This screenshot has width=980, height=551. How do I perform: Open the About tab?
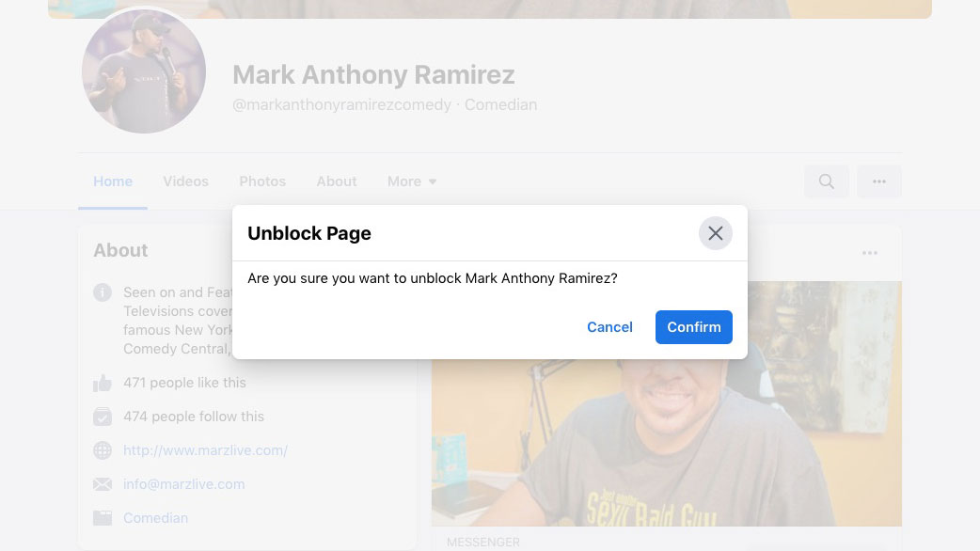coord(337,181)
